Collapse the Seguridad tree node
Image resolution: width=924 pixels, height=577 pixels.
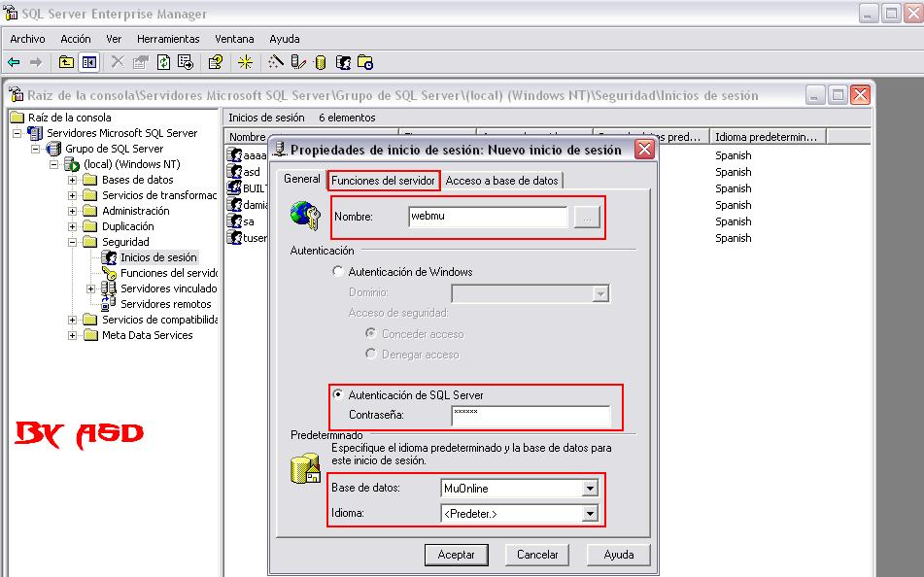pos(72,242)
